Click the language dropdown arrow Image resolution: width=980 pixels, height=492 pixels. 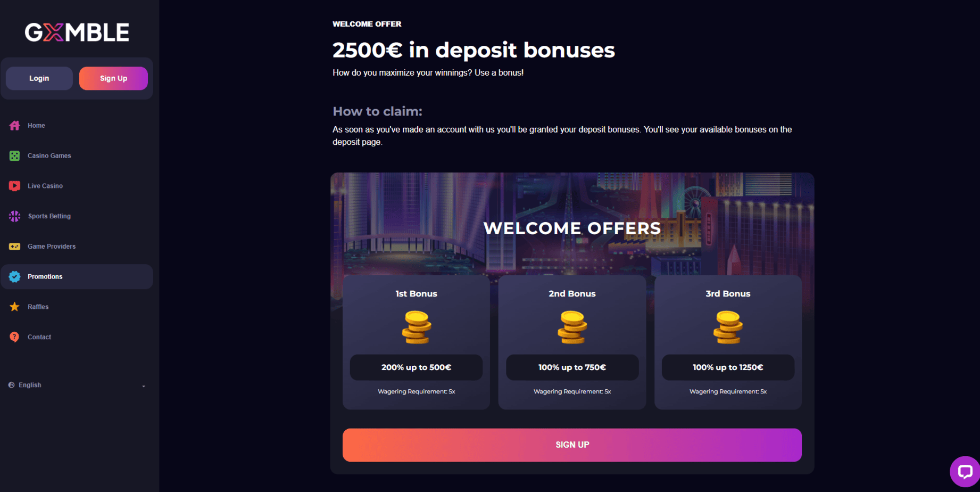point(144,386)
